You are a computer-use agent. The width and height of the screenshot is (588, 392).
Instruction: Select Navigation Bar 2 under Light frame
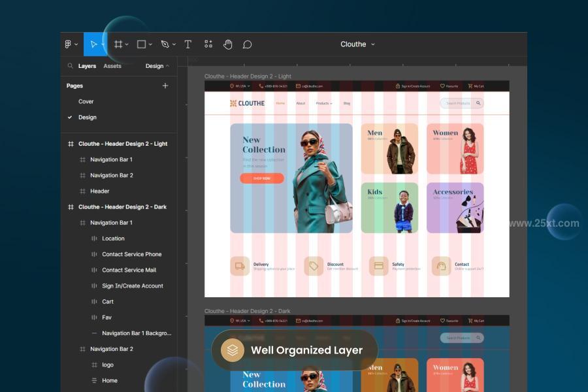tap(111, 175)
